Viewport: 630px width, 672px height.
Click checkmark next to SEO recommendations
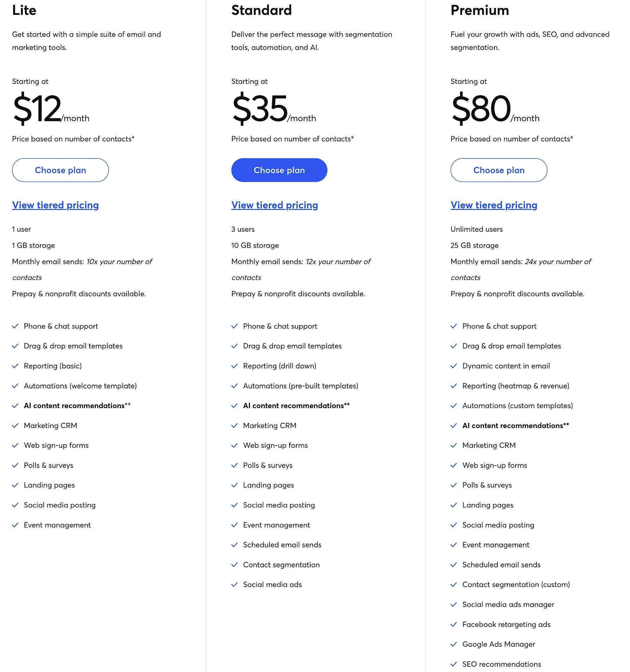coord(454,664)
